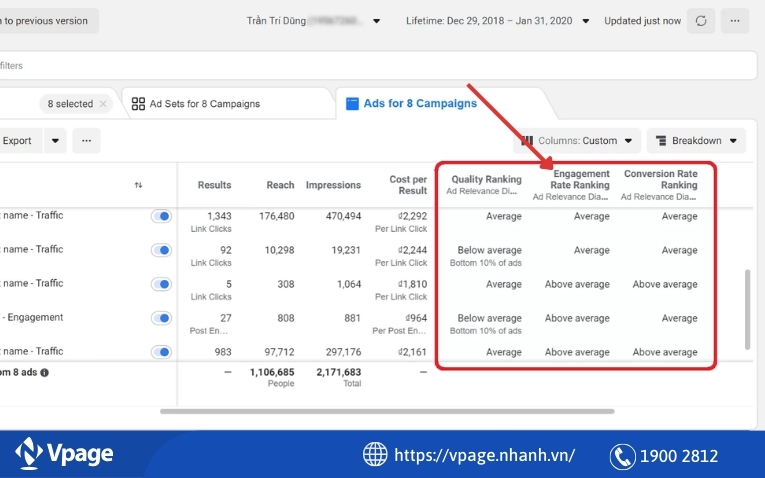Expand the Export dropdown arrow
The image size is (765, 478).
click(x=55, y=140)
